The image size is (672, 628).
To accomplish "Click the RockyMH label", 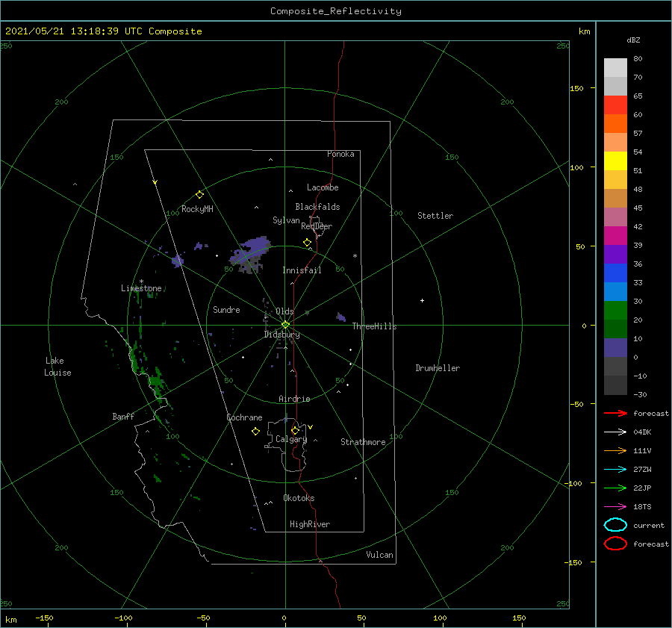I will (x=197, y=209).
